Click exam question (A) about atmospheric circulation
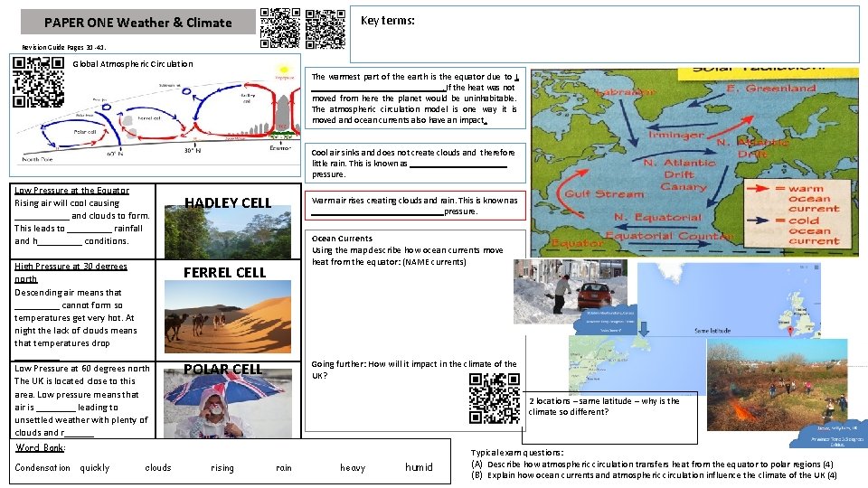The width and height of the screenshot is (868, 488). pyautogui.click(x=652, y=465)
